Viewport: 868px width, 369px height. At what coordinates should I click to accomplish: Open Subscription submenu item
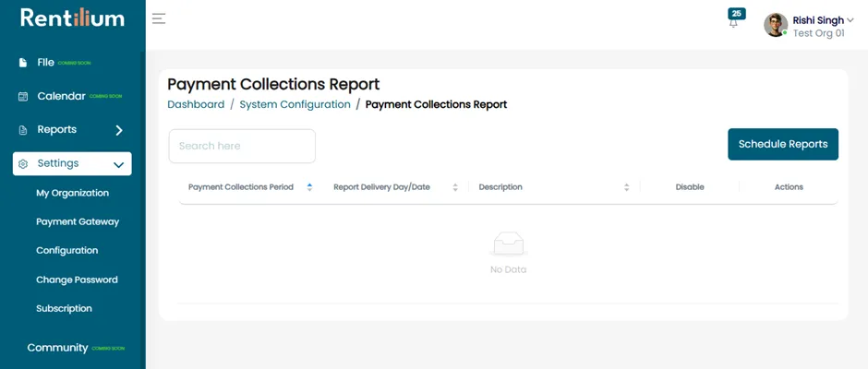point(65,309)
